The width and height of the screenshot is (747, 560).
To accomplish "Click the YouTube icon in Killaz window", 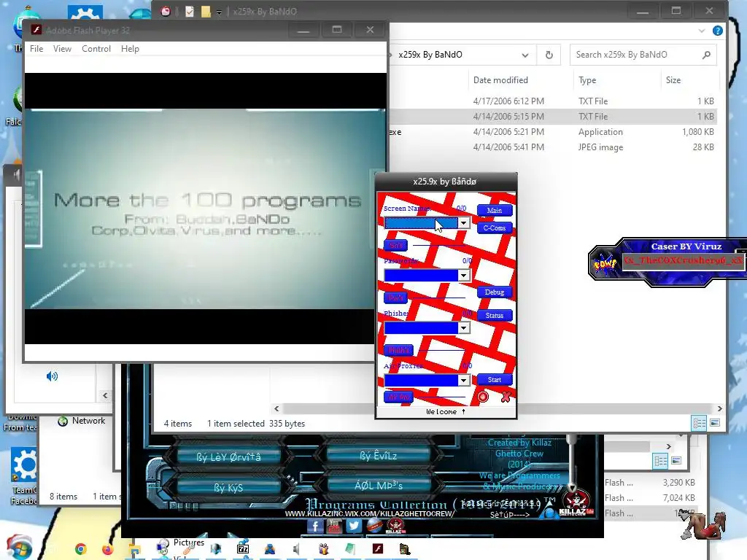I will [x=334, y=526].
